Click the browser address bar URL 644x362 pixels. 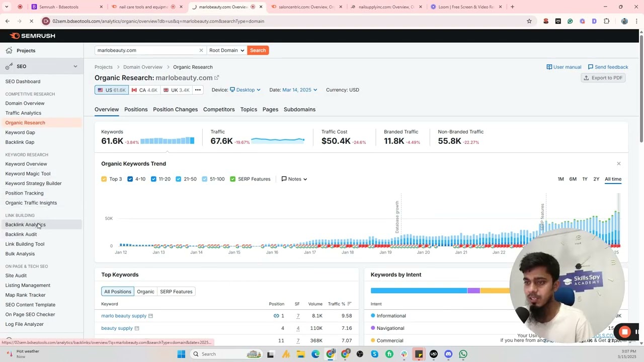point(158,21)
